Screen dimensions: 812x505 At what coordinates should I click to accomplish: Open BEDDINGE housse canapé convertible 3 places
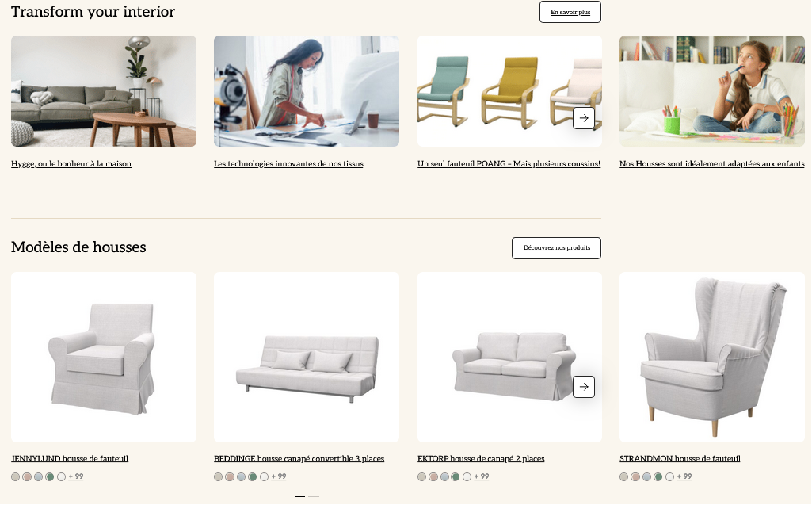pyautogui.click(x=299, y=459)
